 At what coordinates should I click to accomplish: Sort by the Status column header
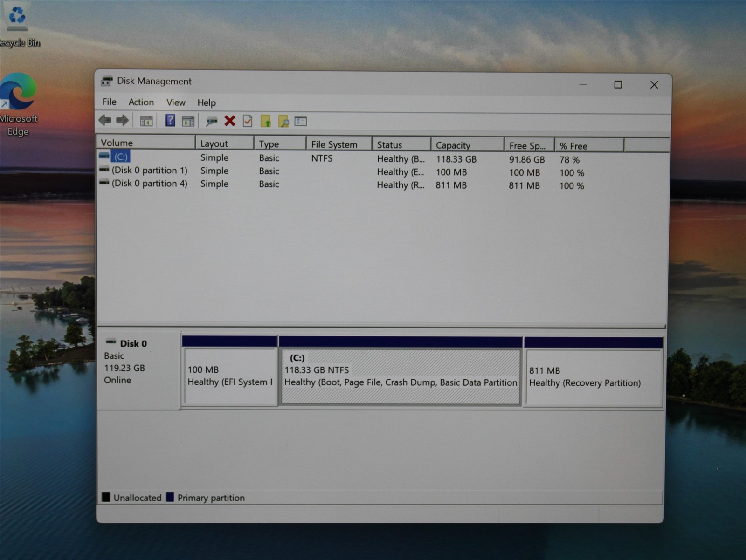tap(401, 145)
